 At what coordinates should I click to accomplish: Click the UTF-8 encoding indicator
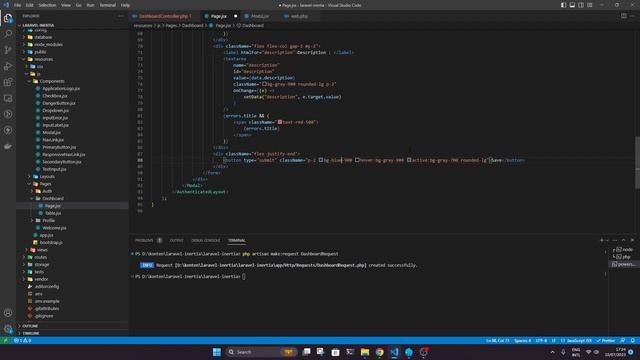pyautogui.click(x=541, y=340)
